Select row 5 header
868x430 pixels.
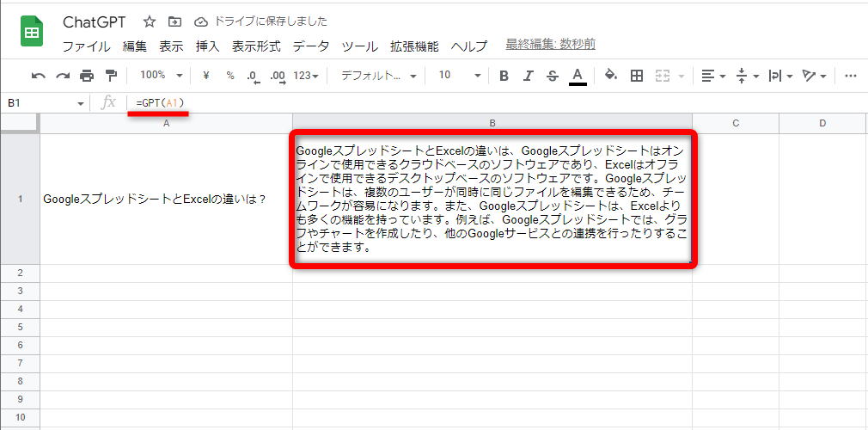[x=20, y=327]
